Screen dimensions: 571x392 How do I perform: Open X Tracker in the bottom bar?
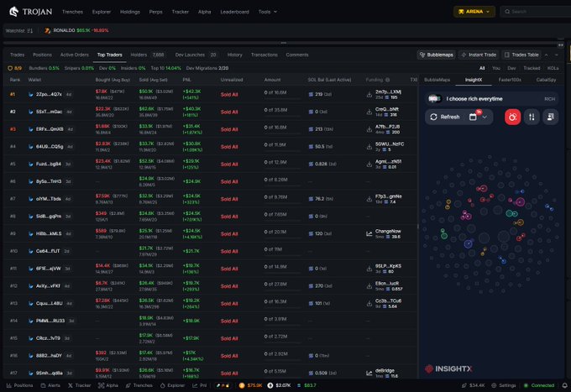80,385
